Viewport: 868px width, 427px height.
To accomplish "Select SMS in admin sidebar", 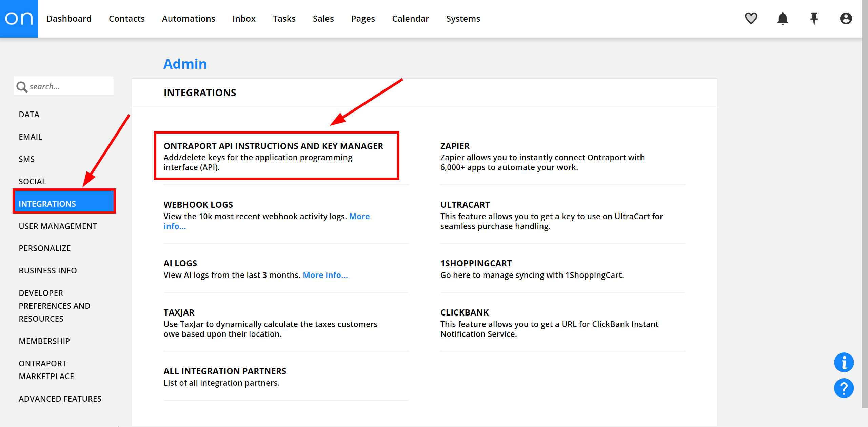I will [x=27, y=159].
